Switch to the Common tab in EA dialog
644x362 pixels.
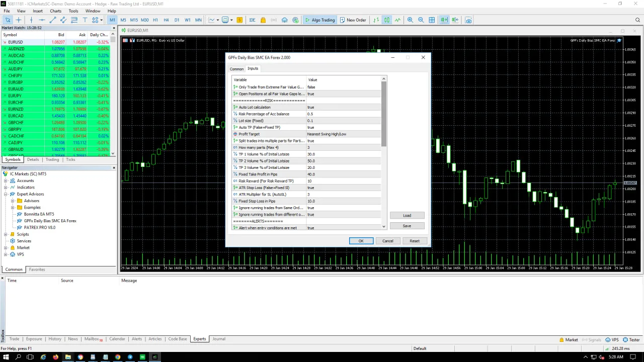point(236,69)
